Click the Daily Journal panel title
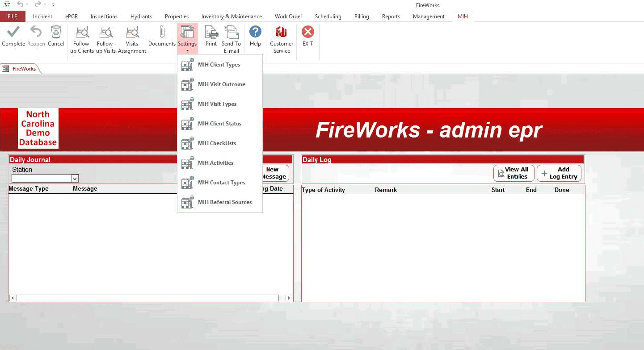 (30, 160)
